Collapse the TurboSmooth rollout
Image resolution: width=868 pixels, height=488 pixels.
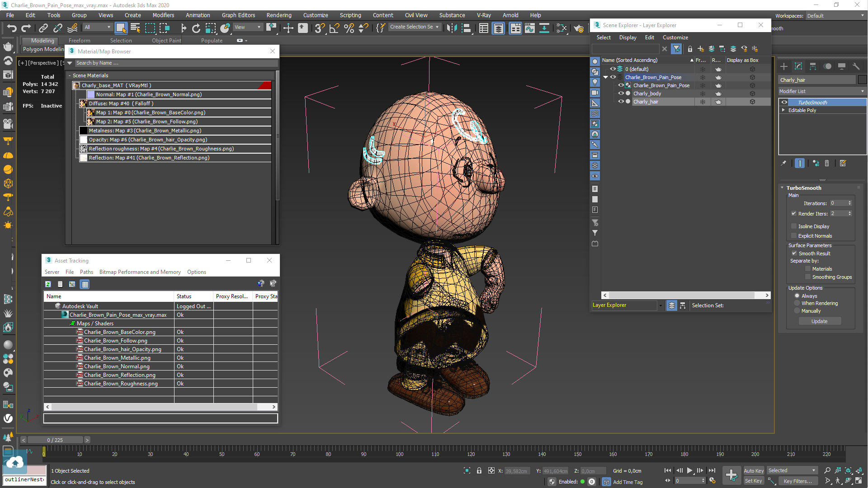click(x=782, y=188)
